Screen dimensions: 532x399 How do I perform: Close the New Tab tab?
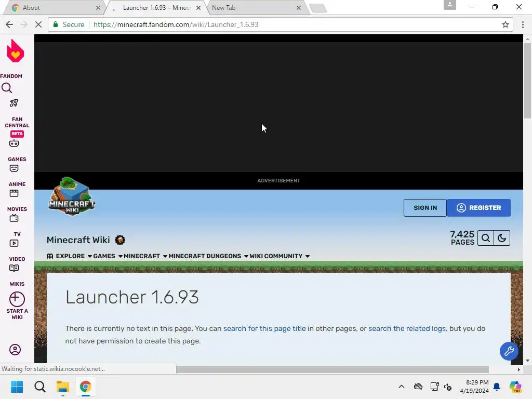[x=299, y=7]
